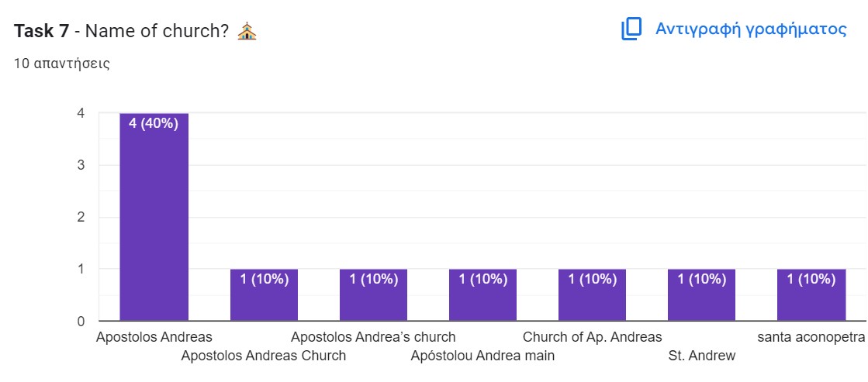Click the 'Apóstolou Andrea main' label
Viewport: 868px width, 382px height.
click(x=482, y=356)
